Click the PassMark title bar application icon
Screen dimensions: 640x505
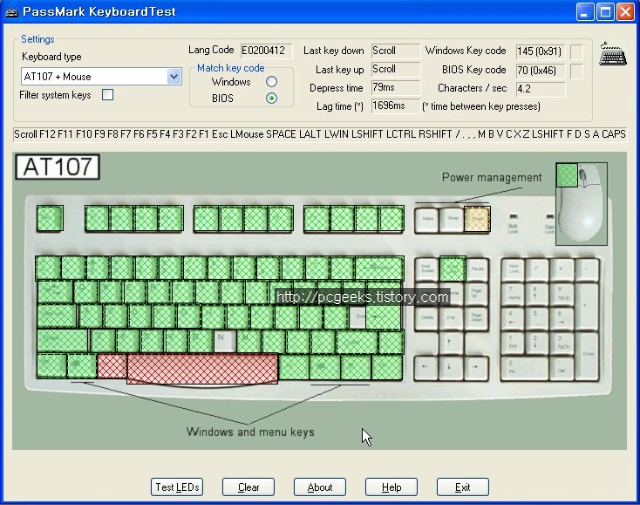[x=11, y=12]
